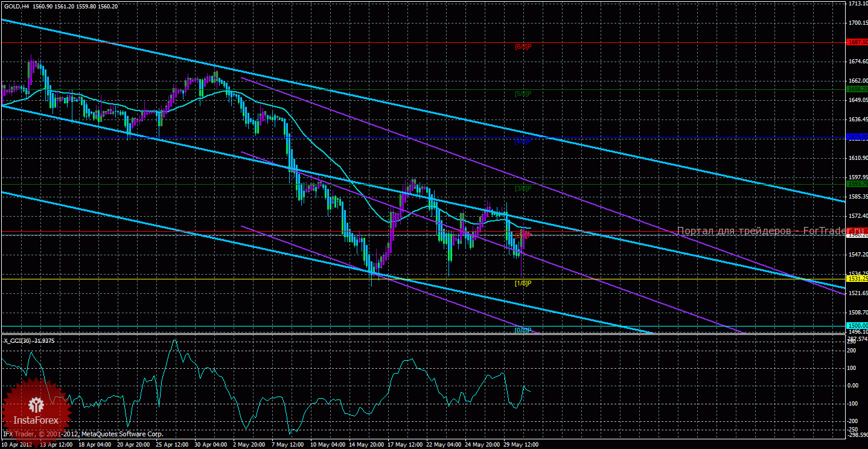
Task: Click the 1585.35 price axis value
Action: (x=858, y=197)
